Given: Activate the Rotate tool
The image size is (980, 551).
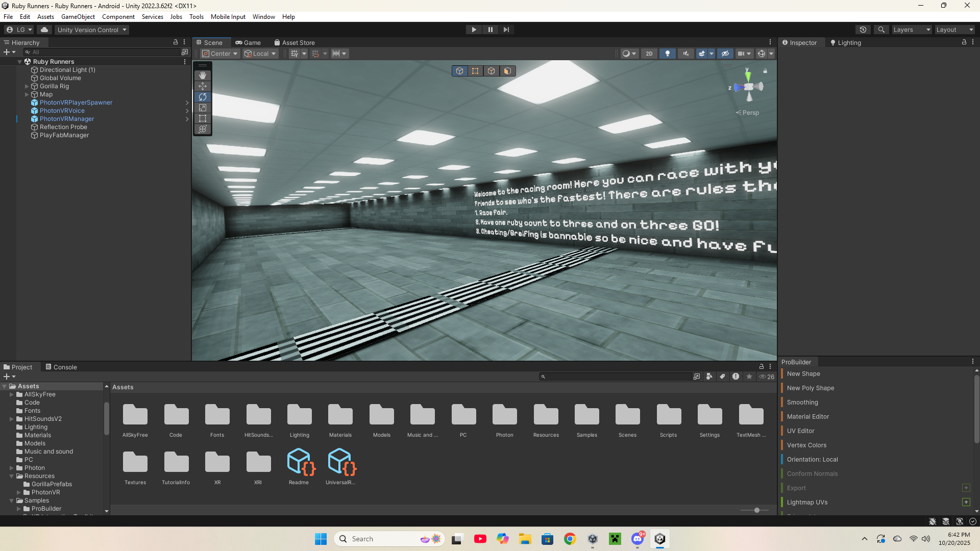Looking at the screenshot, I should [203, 97].
